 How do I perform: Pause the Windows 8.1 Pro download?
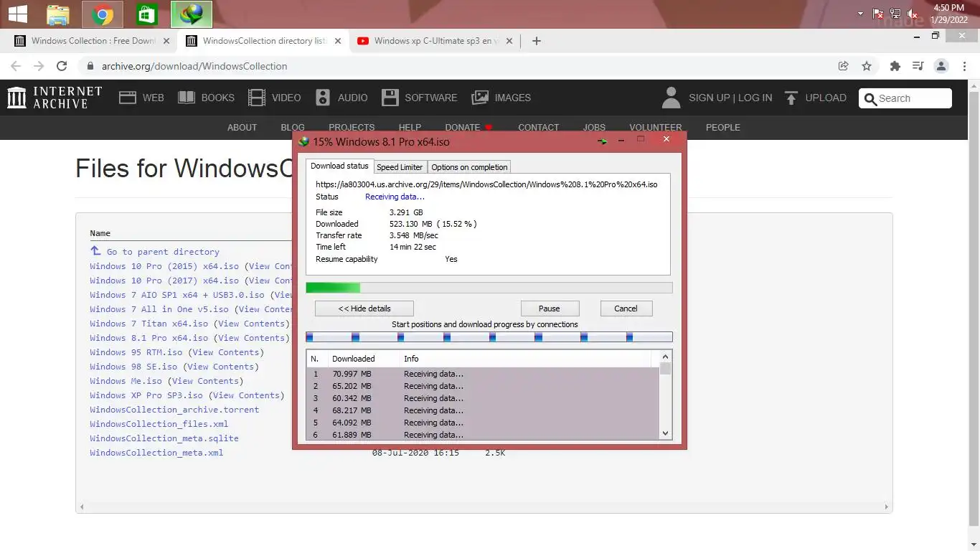coord(550,309)
